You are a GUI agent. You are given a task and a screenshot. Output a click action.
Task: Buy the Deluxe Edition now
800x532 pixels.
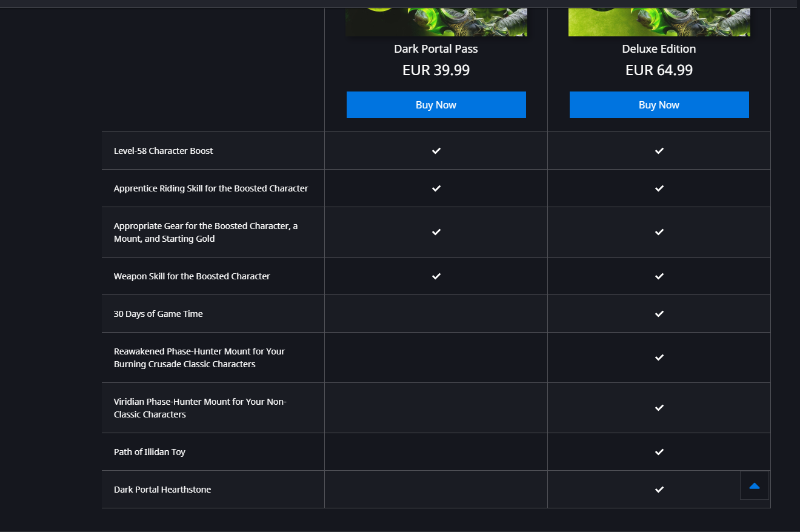[659, 105]
